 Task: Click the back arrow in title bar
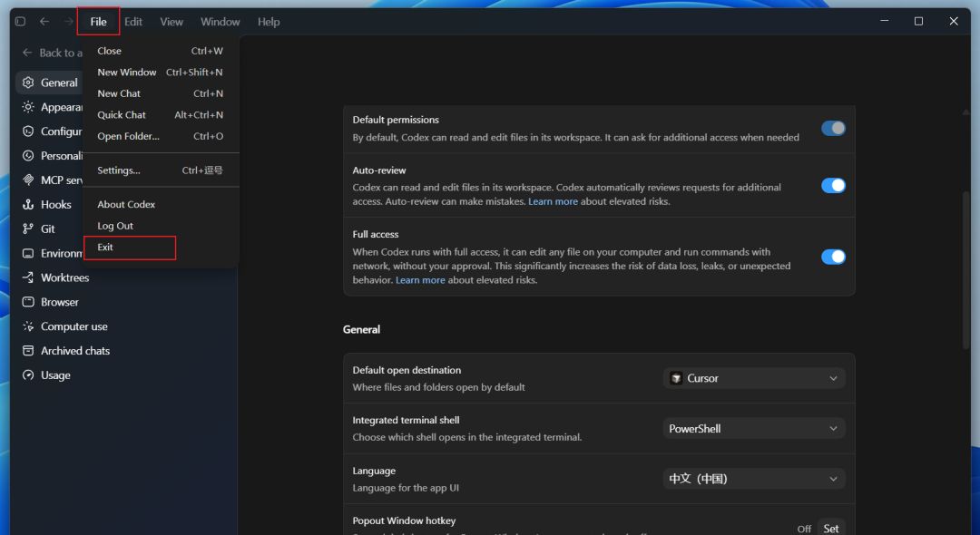44,21
